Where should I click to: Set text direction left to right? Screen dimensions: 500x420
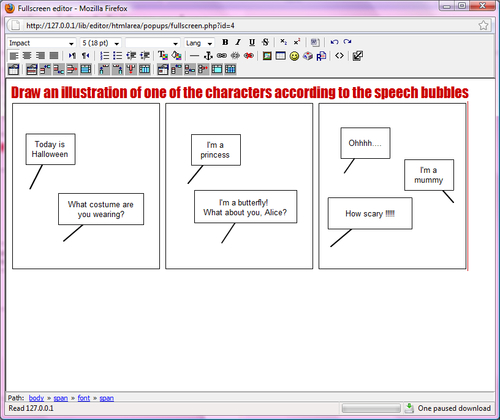[72, 56]
